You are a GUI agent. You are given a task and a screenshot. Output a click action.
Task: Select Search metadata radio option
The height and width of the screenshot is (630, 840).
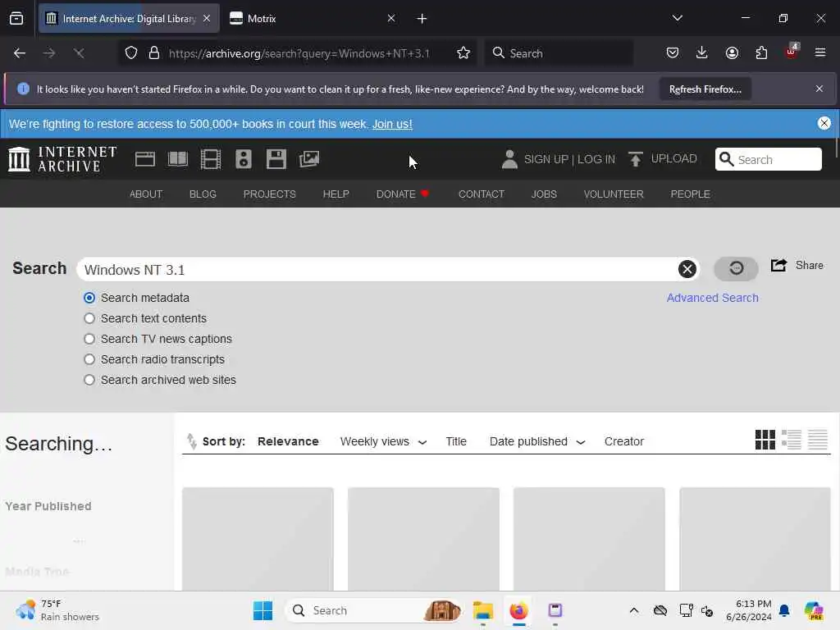click(89, 298)
